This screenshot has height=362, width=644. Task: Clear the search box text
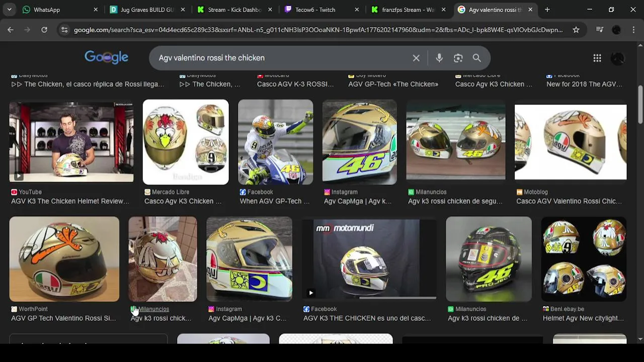(416, 58)
